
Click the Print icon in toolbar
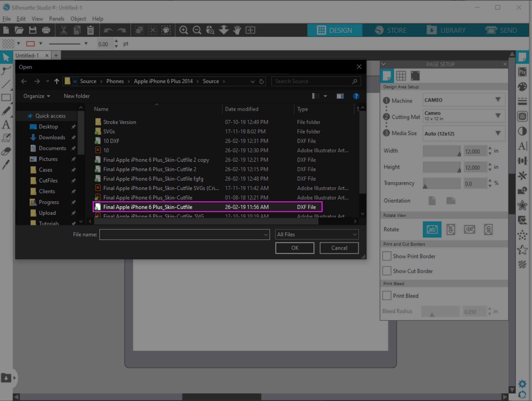click(46, 30)
